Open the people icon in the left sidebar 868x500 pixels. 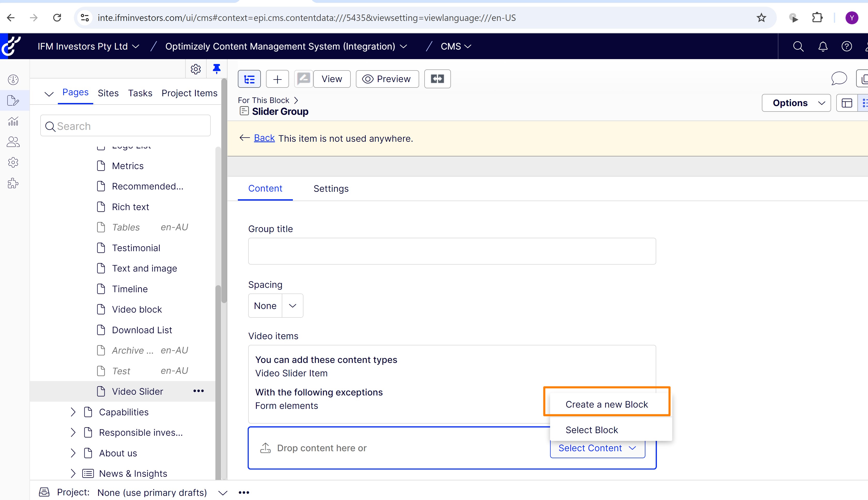tap(13, 142)
